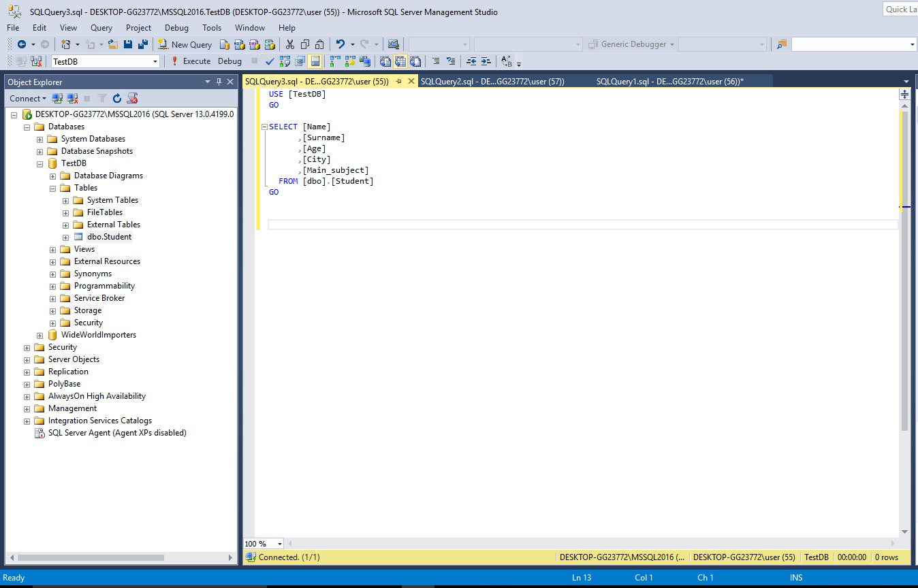Screen dimensions: 918x588
Task: Click the Paste clipboard icon
Action: (x=319, y=44)
